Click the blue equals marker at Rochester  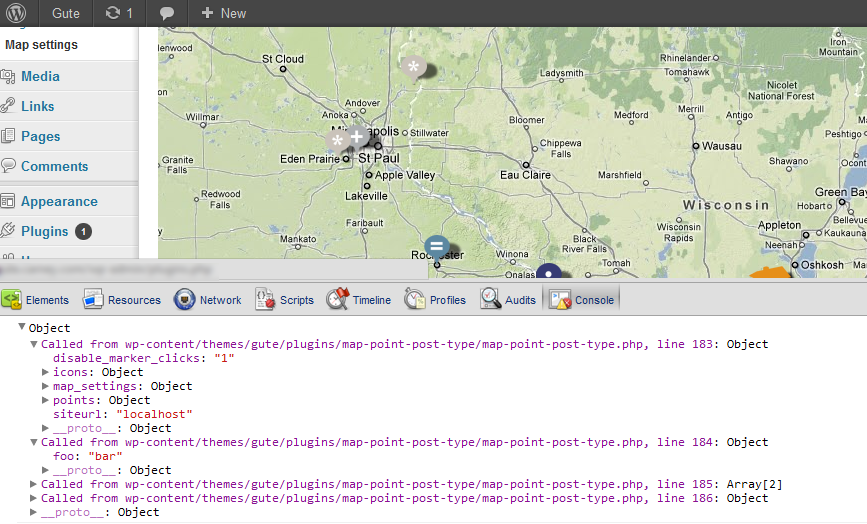[436, 247]
